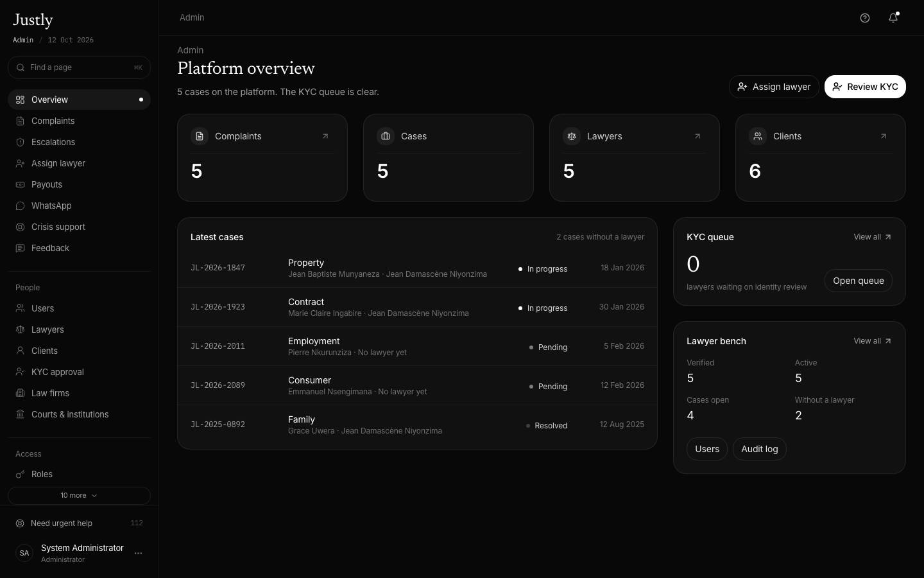Viewport: 924px width, 578px height.
Task: Open the Complaints card arrow icon
Action: pos(325,136)
